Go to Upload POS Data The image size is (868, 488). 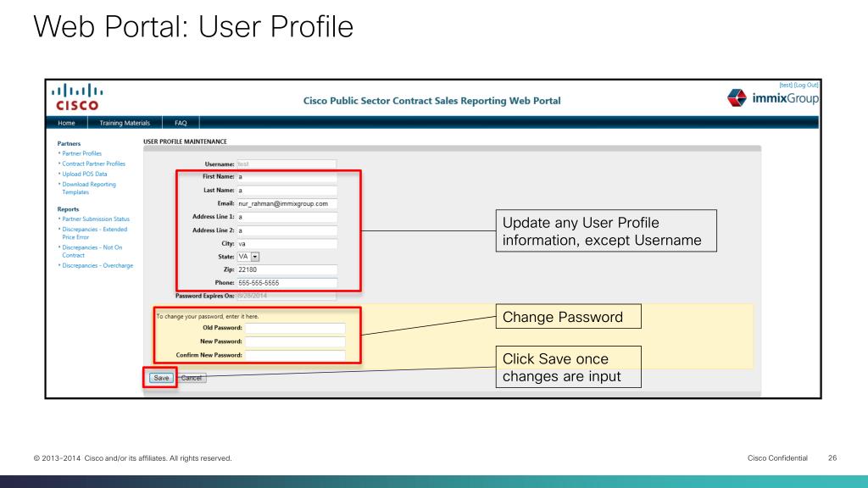(x=84, y=174)
